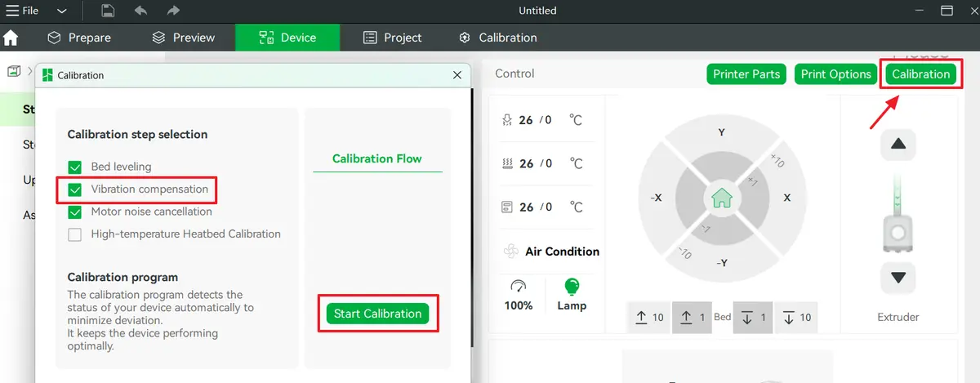Screen dimensions: 980x383
Task: Open the File menu dropdown arrow
Action: tap(62, 11)
